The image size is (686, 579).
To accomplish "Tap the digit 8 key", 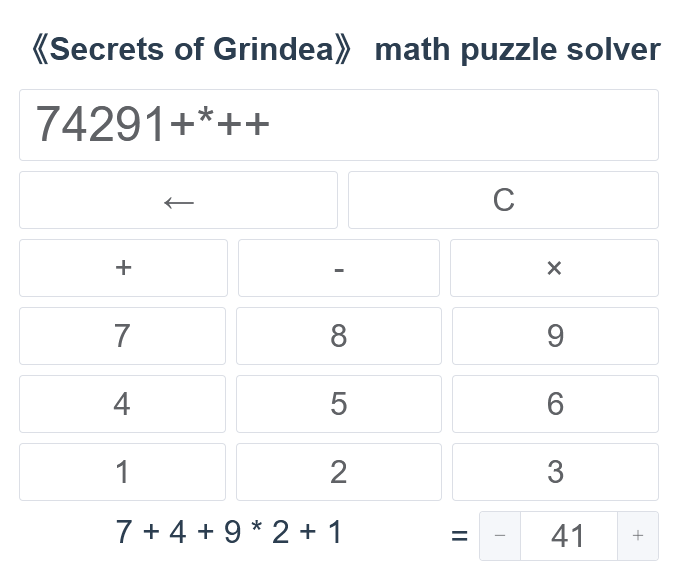I will (x=339, y=336).
